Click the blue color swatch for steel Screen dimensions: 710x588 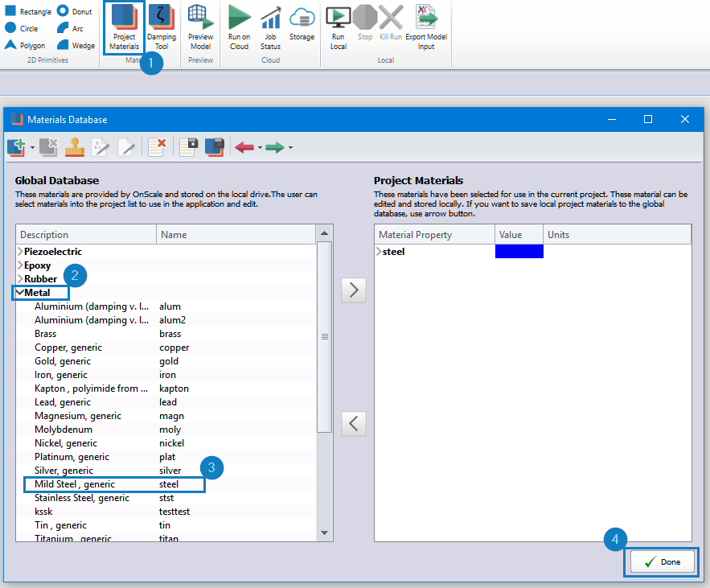click(519, 252)
